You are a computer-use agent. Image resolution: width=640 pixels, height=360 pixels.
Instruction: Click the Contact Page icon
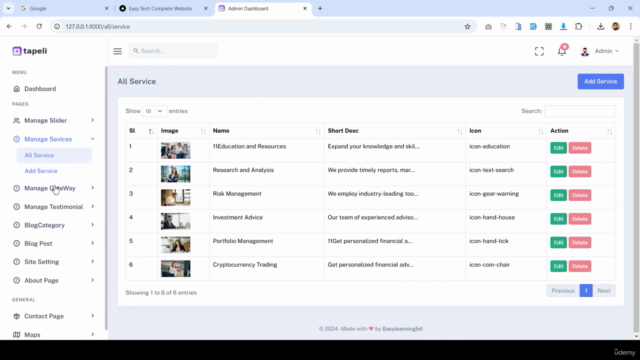coord(16,316)
